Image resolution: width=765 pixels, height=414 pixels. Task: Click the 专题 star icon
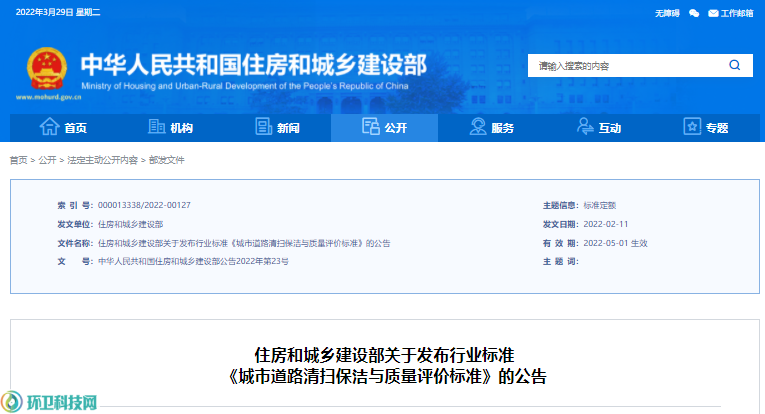point(692,127)
